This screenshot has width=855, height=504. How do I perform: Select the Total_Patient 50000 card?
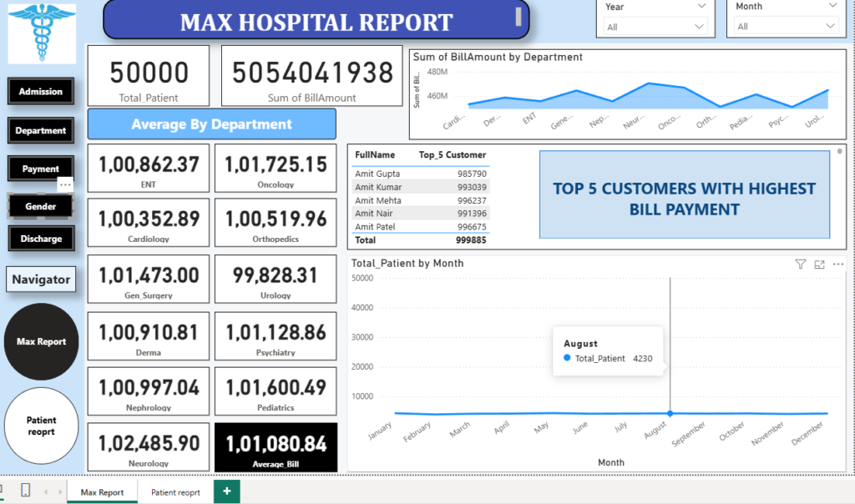[x=149, y=76]
